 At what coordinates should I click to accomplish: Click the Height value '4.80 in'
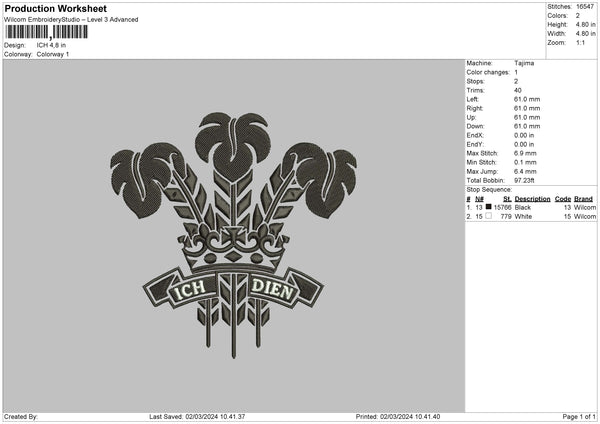585,24
